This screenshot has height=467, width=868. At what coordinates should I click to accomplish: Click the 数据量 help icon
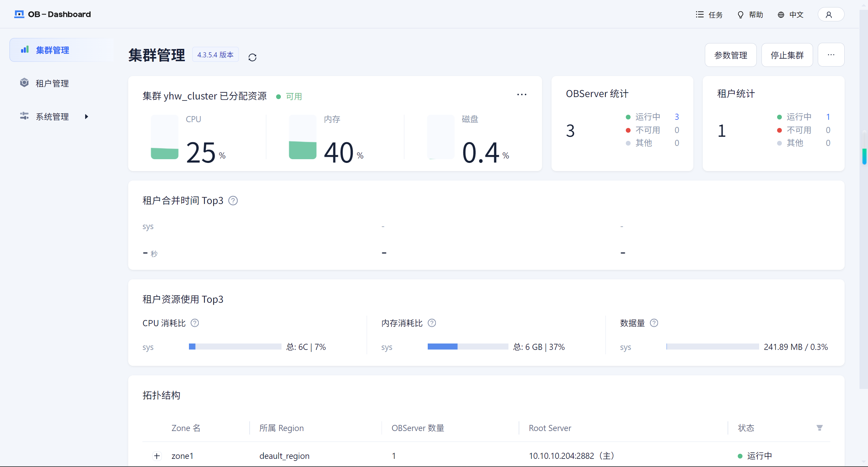click(x=654, y=323)
